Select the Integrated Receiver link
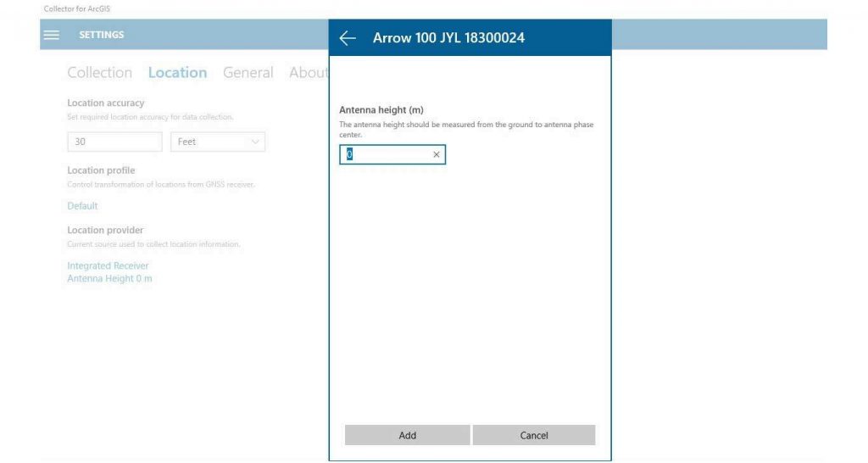 108,265
